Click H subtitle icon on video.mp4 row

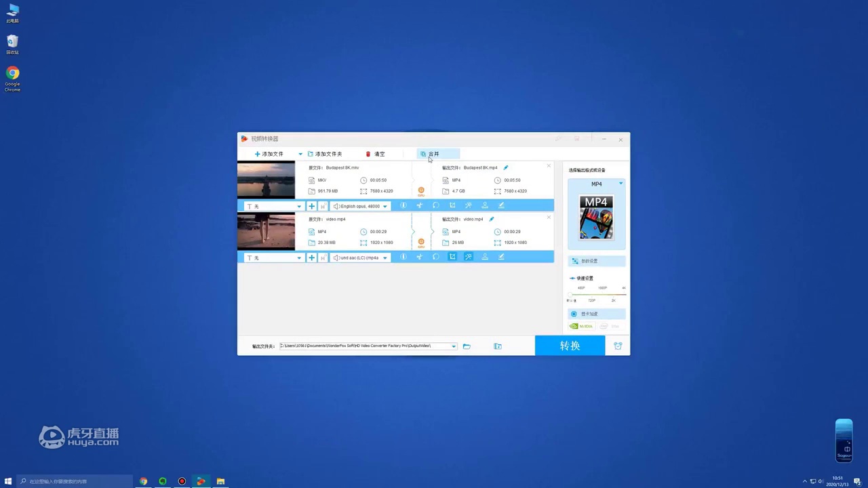pos(323,258)
